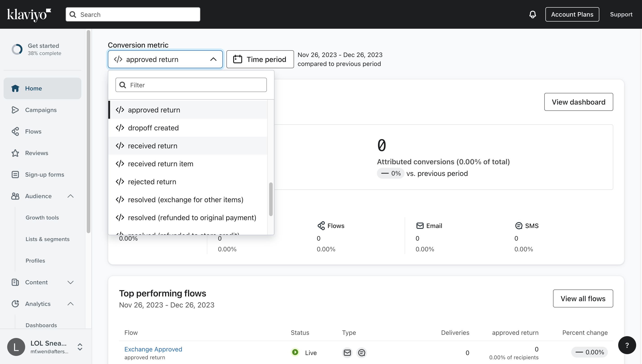642x364 pixels.
Task: Select the SMS icon in performance stats
Action: click(x=518, y=226)
